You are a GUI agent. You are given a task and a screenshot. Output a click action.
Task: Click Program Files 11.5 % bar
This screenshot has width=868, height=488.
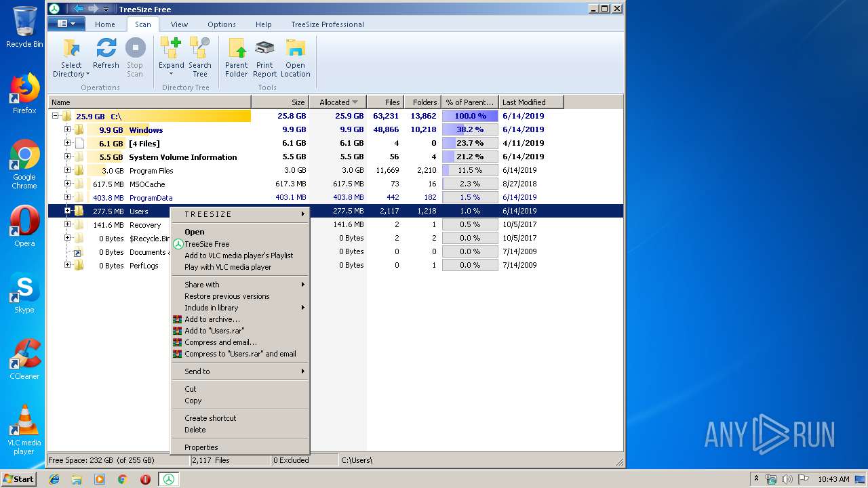pyautogui.click(x=470, y=170)
